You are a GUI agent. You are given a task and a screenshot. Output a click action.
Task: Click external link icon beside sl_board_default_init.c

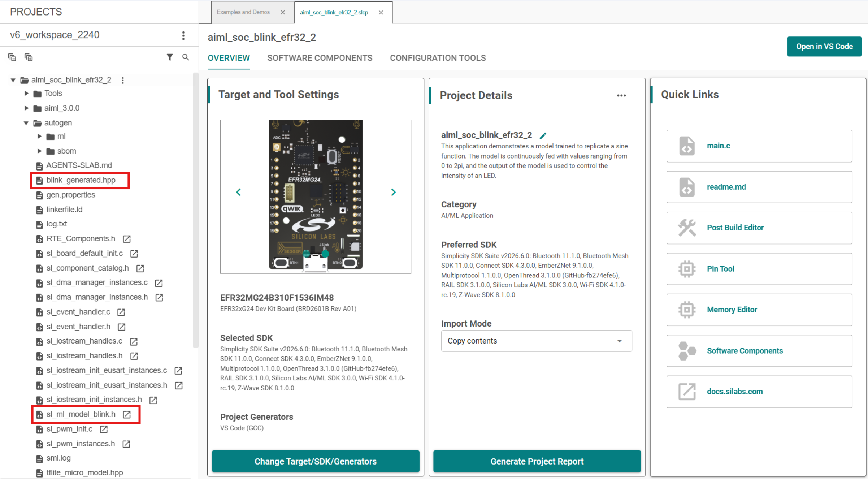134,254
